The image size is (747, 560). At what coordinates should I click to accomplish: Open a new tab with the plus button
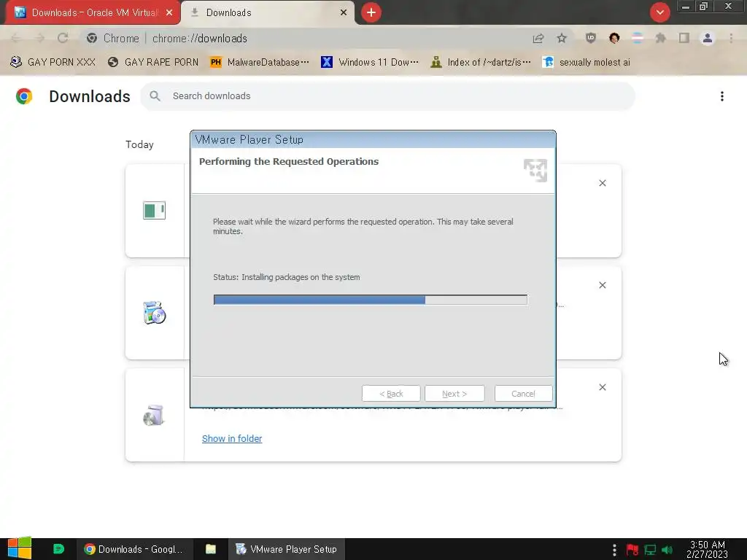(x=371, y=12)
